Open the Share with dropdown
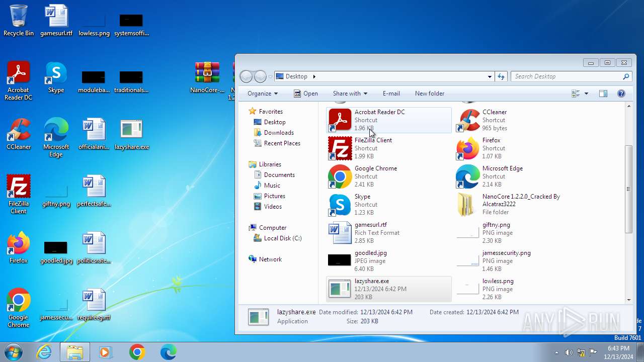 tap(350, 94)
